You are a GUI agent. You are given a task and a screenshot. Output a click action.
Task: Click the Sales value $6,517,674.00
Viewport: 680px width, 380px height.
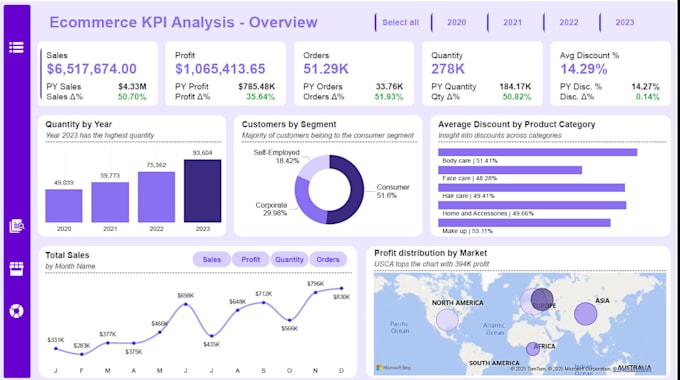click(92, 69)
